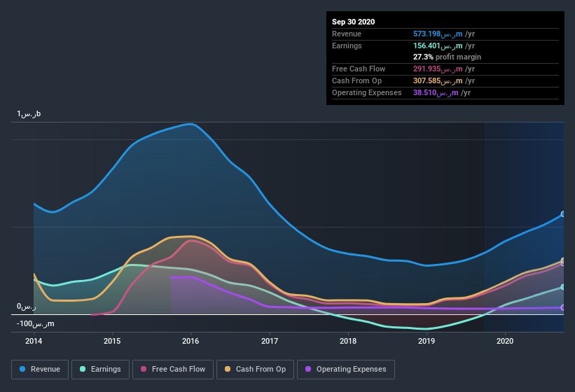Toggle the Earnings legend button
This screenshot has width=575, height=392.
(100, 370)
